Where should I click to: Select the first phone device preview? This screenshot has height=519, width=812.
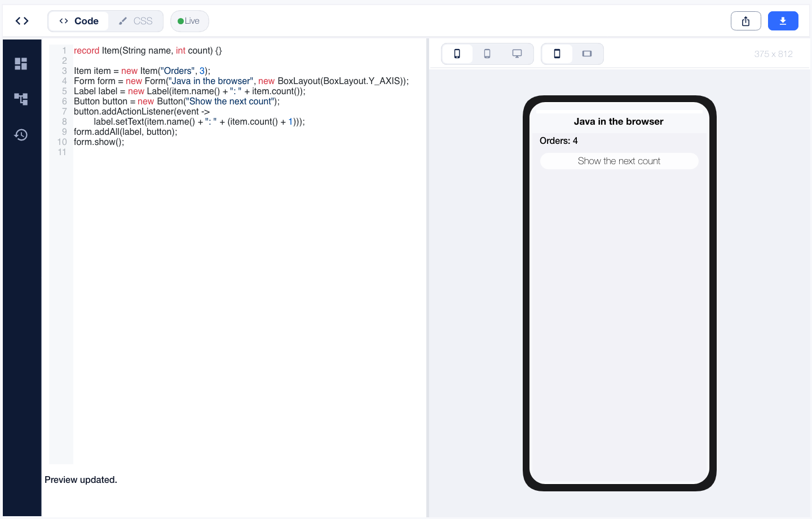[457, 54]
